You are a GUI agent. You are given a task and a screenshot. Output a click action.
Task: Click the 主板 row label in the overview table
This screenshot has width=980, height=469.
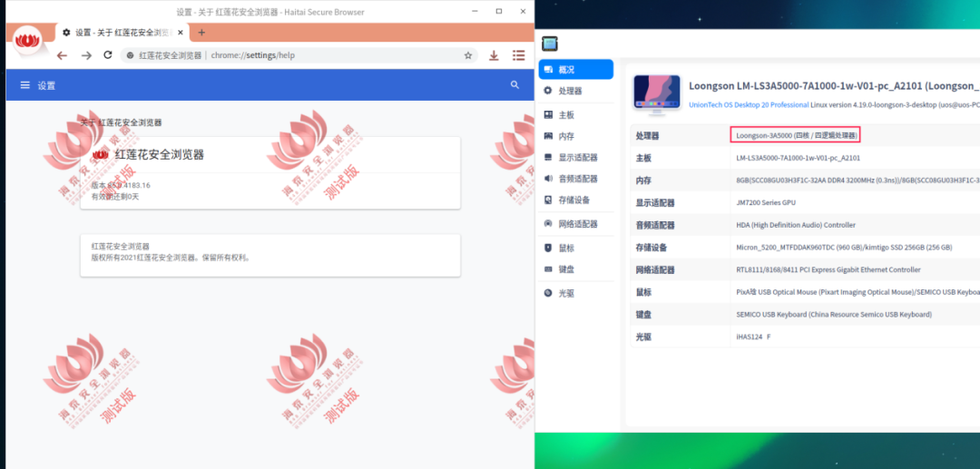pyautogui.click(x=643, y=158)
